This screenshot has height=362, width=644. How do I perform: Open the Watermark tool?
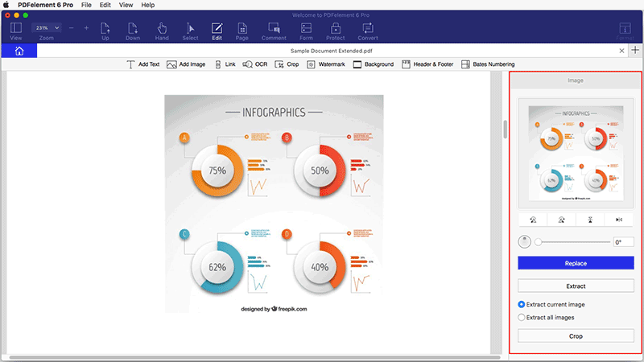point(326,64)
